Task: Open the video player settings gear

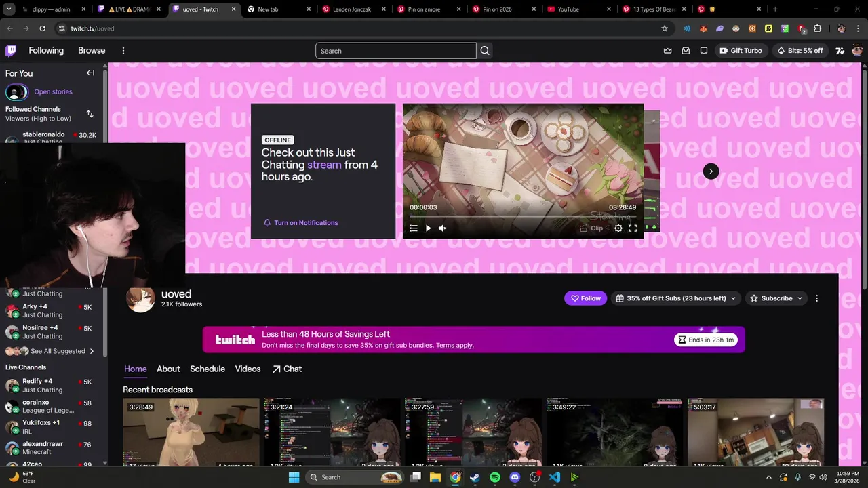Action: point(618,228)
